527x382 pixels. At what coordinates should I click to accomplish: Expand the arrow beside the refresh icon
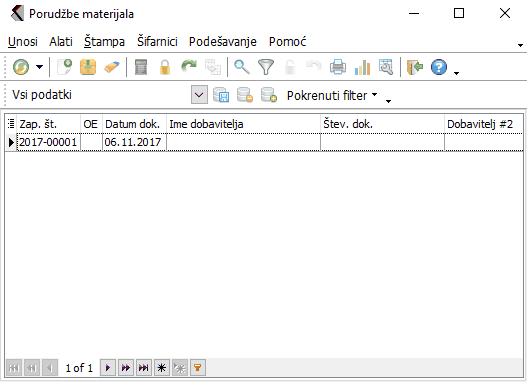pyautogui.click(x=40, y=67)
